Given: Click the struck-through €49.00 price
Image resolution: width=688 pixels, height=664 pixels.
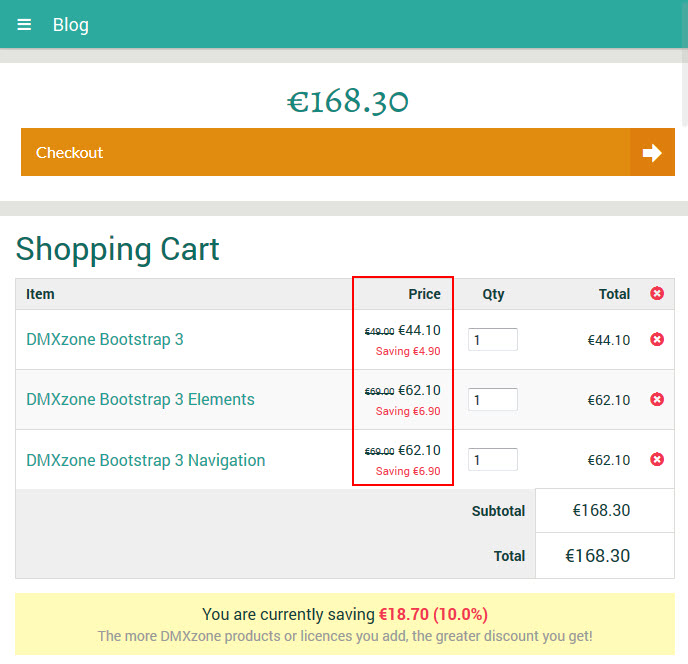Looking at the screenshot, I should coord(380,331).
